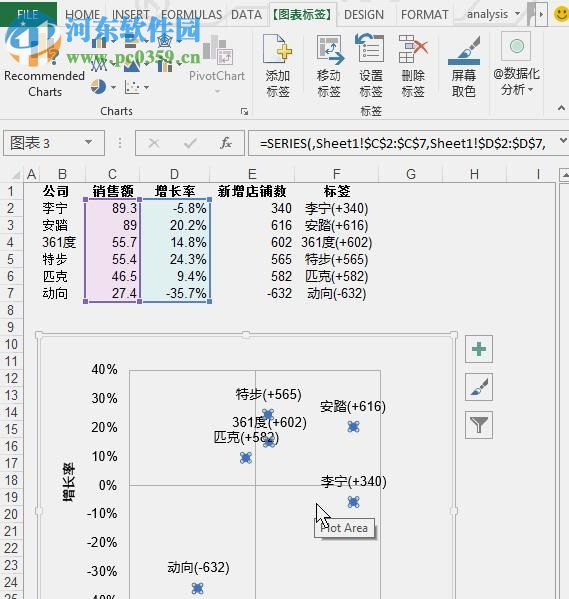The height and width of the screenshot is (599, 569).
Task: Select cell containing 89.3
Action: tap(112, 208)
